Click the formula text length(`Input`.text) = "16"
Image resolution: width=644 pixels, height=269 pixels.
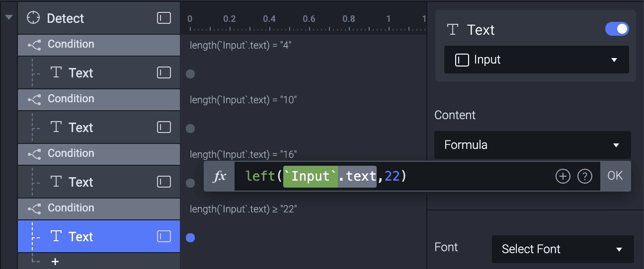(x=243, y=154)
